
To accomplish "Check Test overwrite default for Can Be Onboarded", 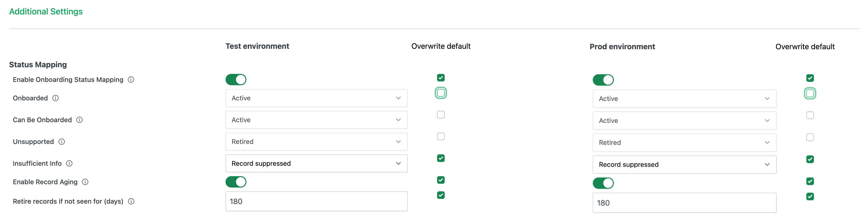I will [441, 115].
